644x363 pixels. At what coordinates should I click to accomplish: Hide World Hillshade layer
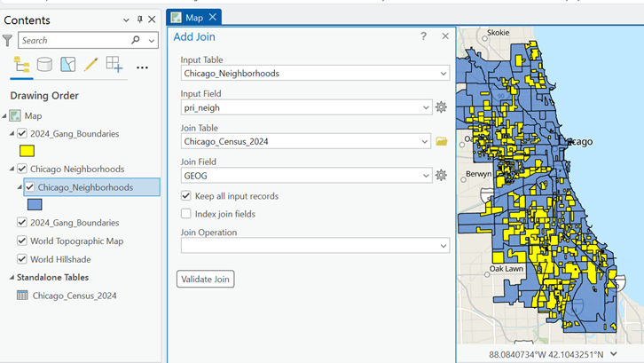(x=22, y=259)
